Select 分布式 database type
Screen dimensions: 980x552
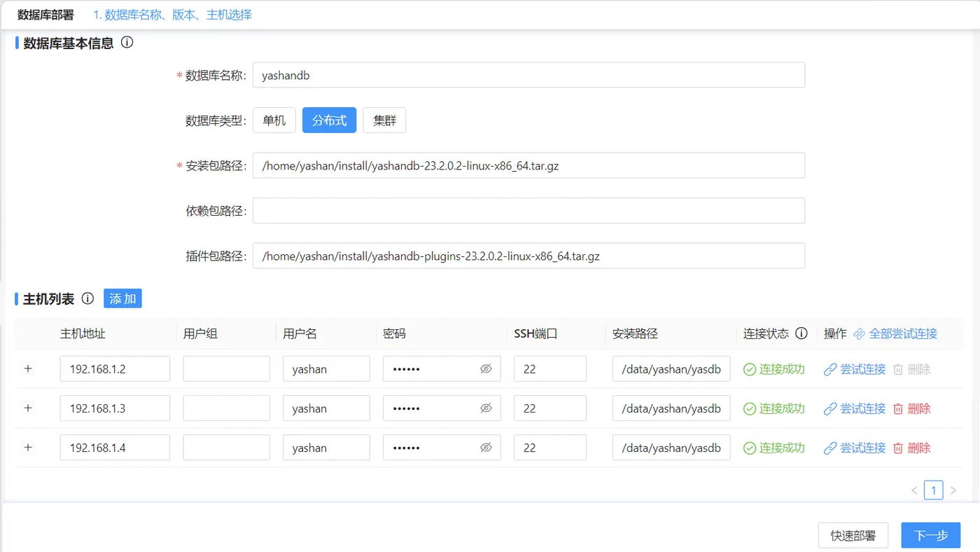329,120
